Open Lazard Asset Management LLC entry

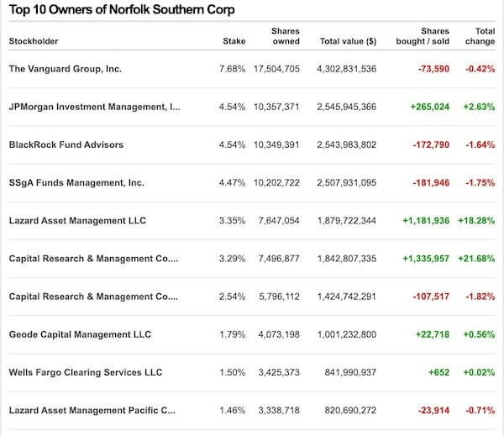[x=77, y=220]
